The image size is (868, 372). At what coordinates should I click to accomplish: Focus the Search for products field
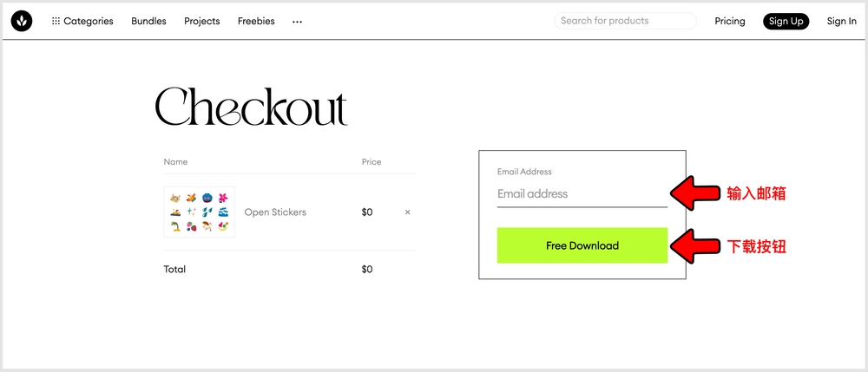625,21
